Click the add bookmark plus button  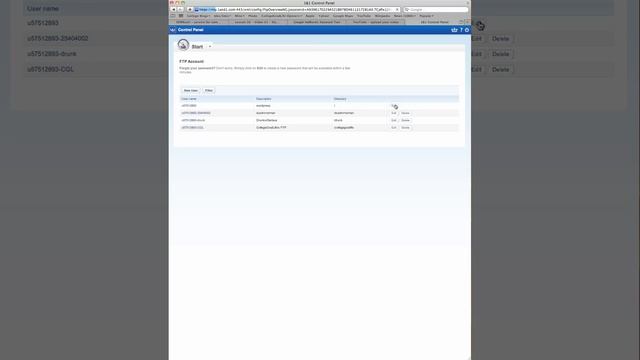tap(190, 9)
